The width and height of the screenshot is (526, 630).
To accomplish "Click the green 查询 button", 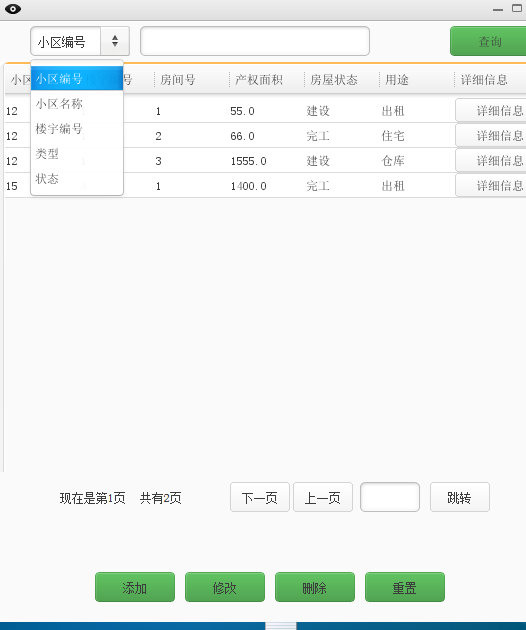I will click(x=488, y=41).
